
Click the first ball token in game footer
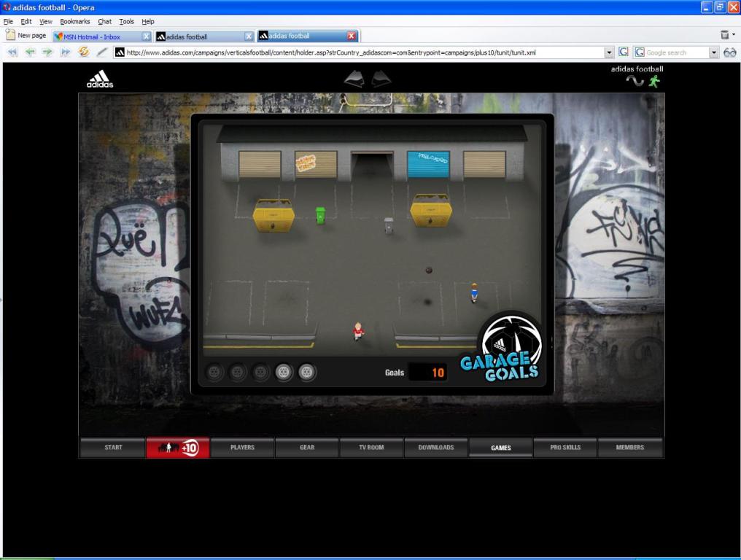point(214,373)
